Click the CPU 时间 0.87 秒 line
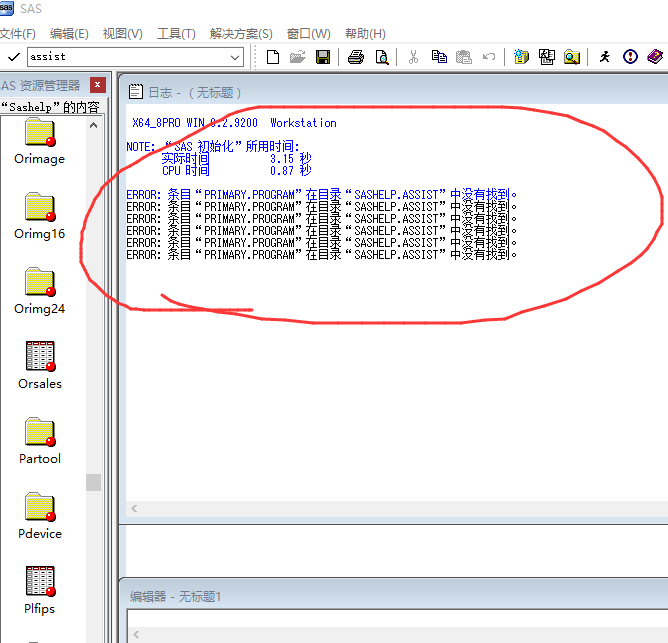668x643 pixels. tap(236, 170)
